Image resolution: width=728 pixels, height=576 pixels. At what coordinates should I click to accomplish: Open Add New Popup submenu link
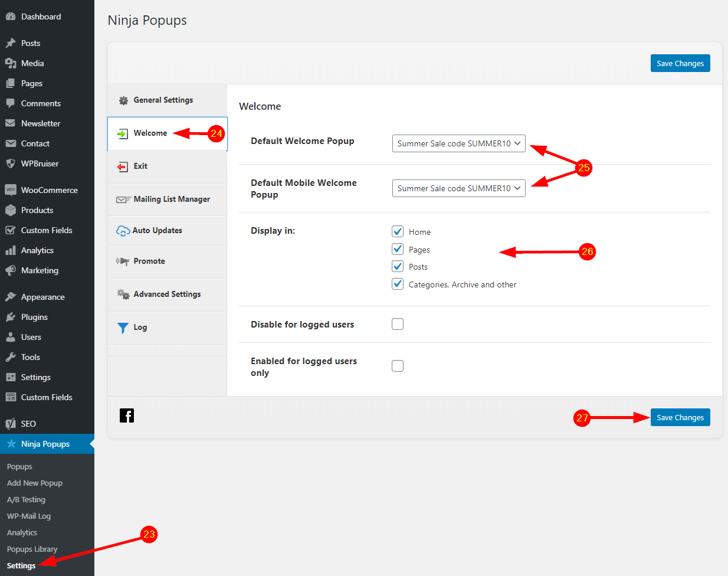click(x=34, y=483)
